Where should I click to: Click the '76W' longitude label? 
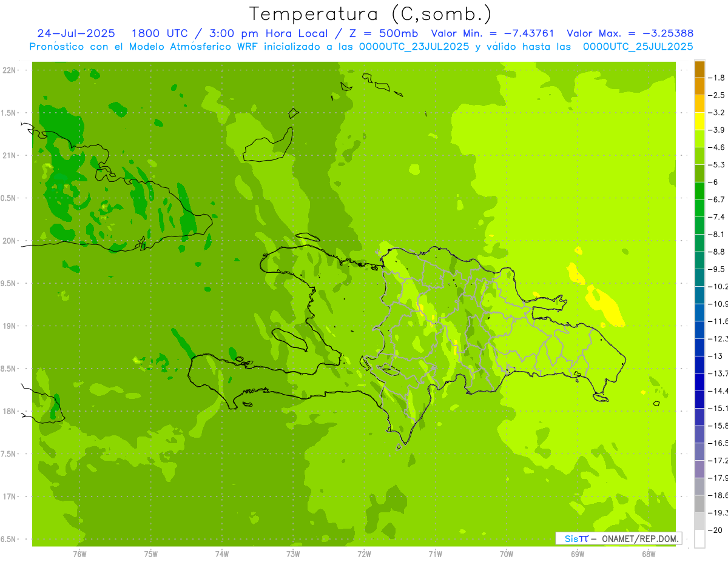[79, 554]
